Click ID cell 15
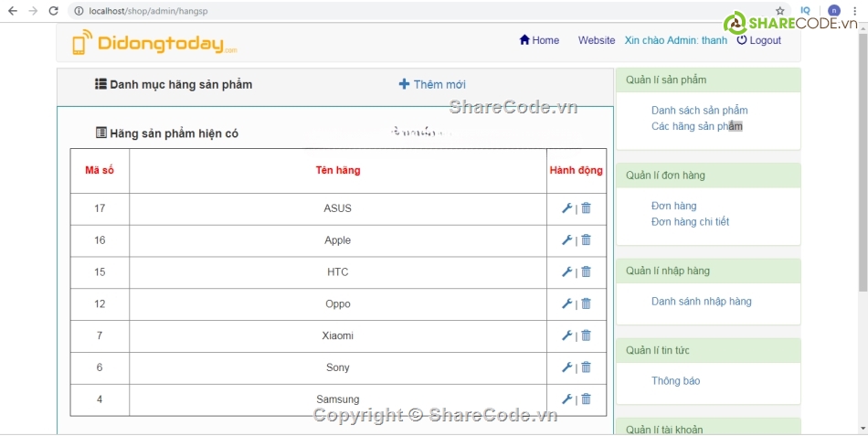Image resolution: width=868 pixels, height=436 pixels. [x=100, y=272]
